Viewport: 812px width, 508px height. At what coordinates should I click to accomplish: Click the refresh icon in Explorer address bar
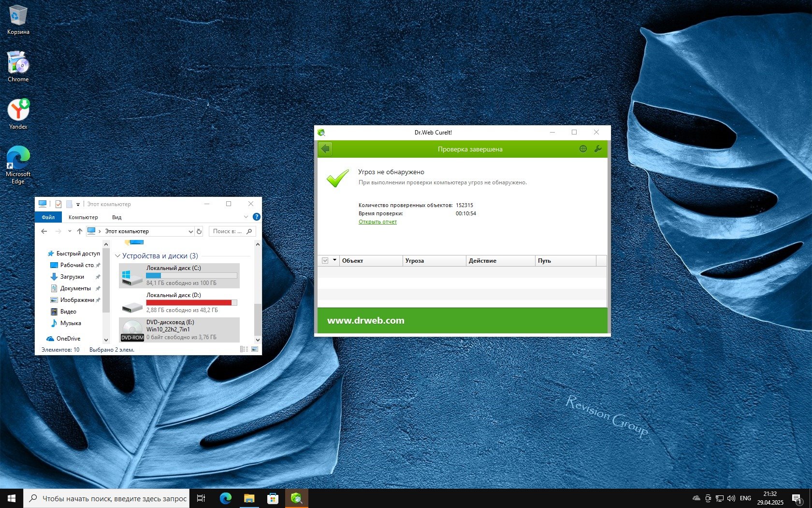(x=199, y=231)
